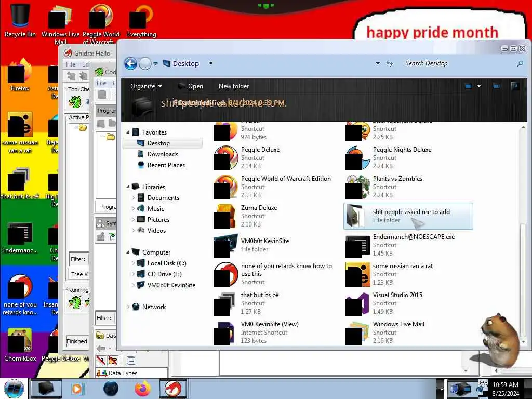Open the Firefox desktop shortcut
This screenshot has width=532, height=399.
[20, 75]
